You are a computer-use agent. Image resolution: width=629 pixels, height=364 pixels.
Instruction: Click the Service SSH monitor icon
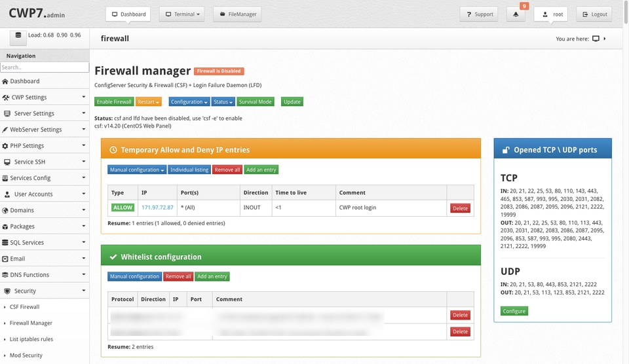click(x=7, y=162)
